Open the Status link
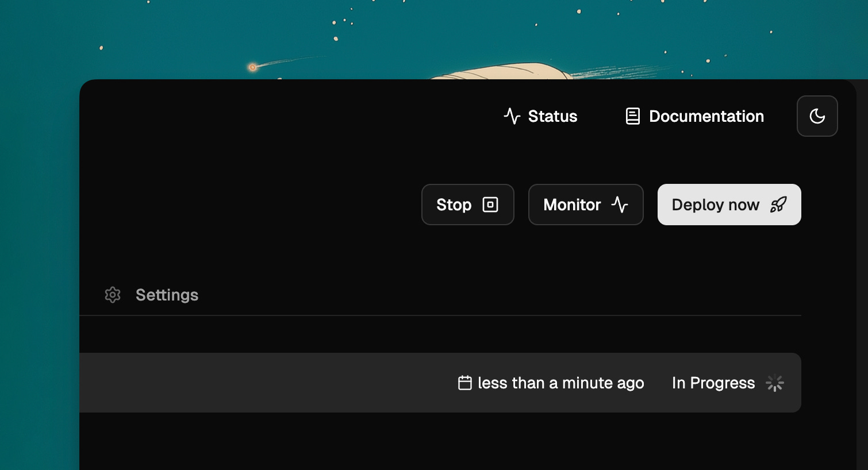 pyautogui.click(x=540, y=116)
